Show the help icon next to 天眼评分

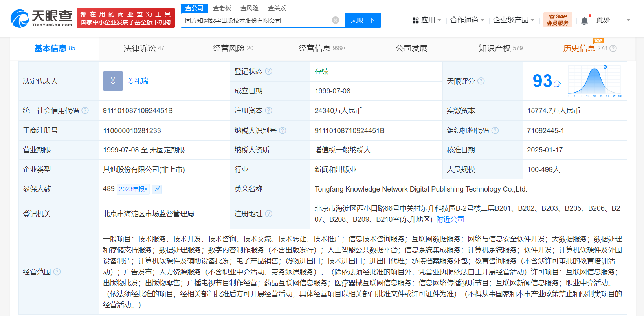[481, 81]
